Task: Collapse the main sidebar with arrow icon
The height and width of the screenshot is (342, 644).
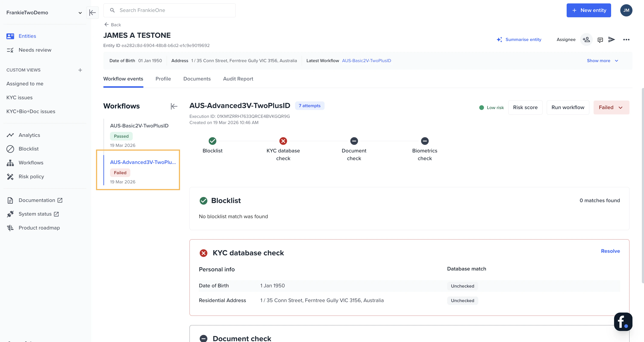Action: 92,13
